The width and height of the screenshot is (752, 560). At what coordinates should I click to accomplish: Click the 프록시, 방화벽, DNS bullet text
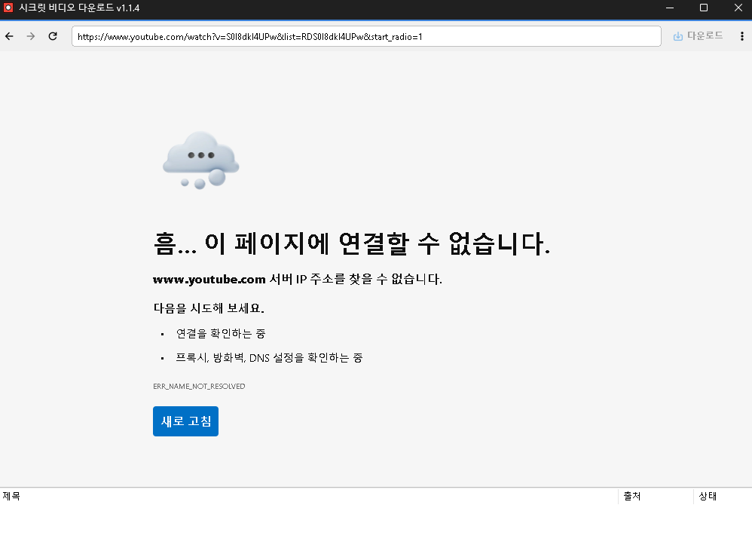pyautogui.click(x=269, y=357)
